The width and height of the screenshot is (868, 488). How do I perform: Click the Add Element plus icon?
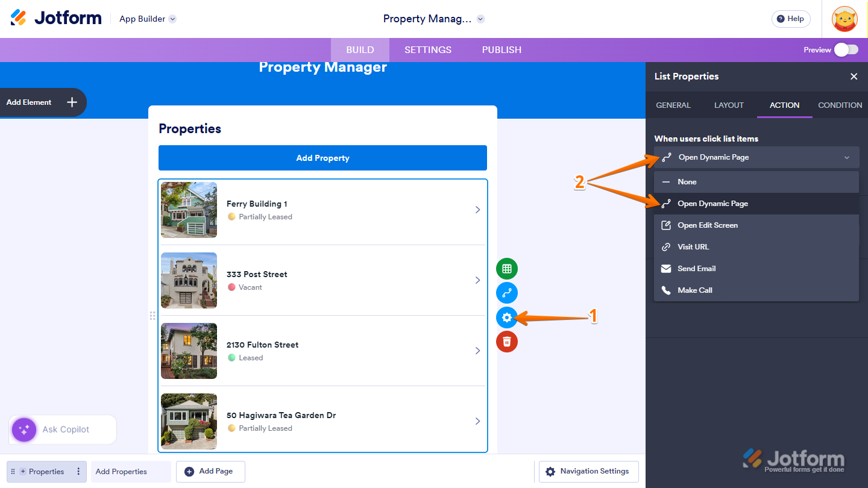point(71,102)
